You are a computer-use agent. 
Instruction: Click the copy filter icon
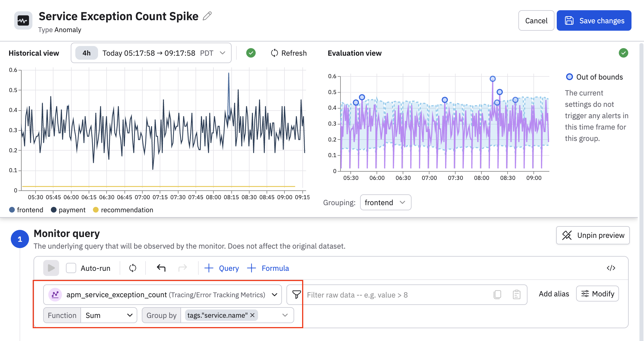pos(497,295)
